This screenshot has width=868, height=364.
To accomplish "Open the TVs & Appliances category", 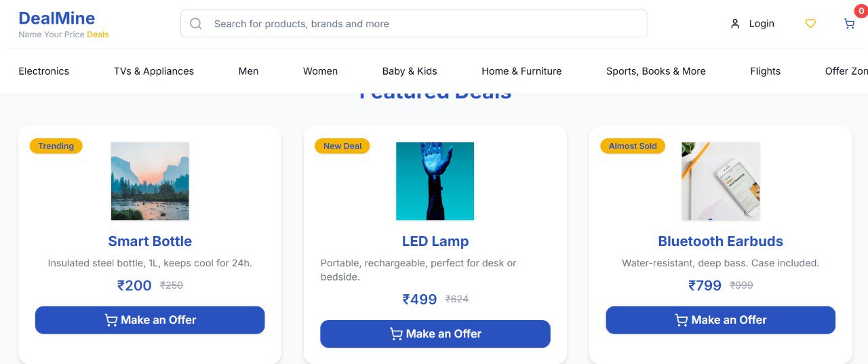I will click(154, 71).
